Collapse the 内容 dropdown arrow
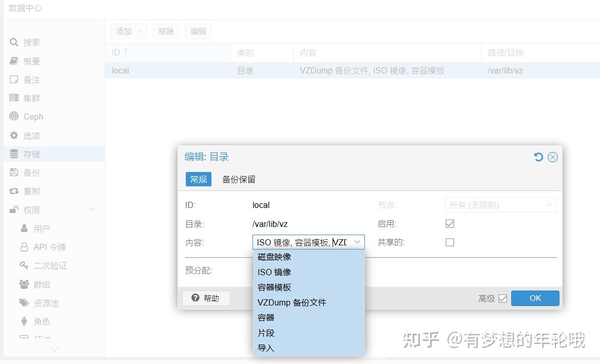 (357, 242)
